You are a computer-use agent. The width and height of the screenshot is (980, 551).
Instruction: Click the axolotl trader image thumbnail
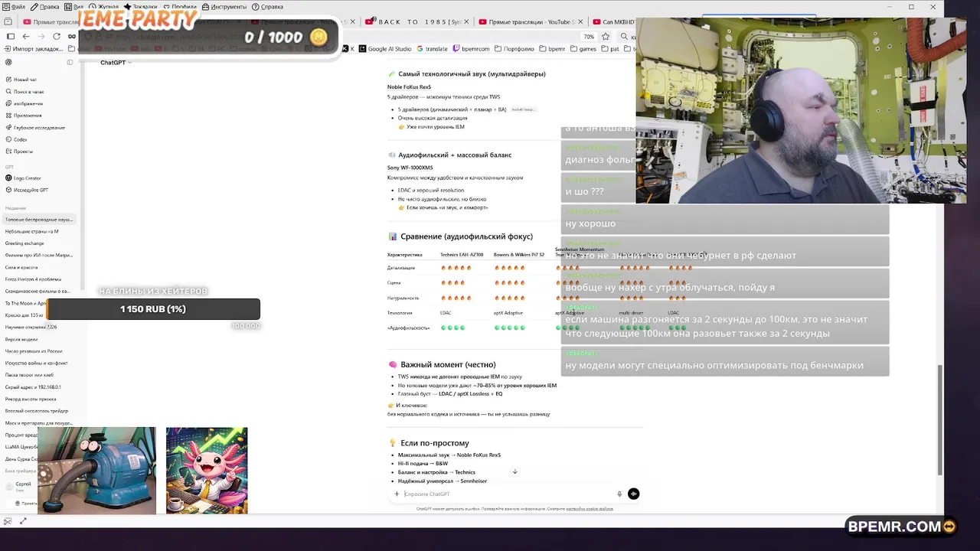(207, 470)
